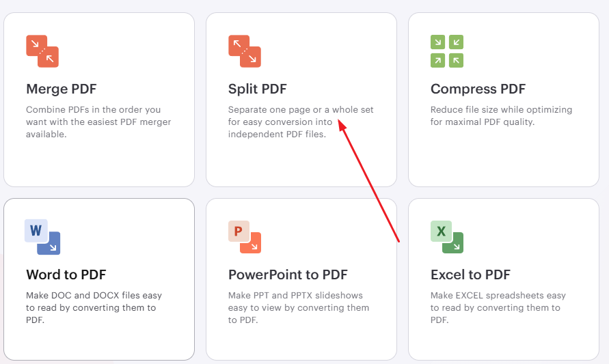The image size is (609, 364).
Task: Click the 'Make DOC and DOCX files' description
Action: (94, 307)
